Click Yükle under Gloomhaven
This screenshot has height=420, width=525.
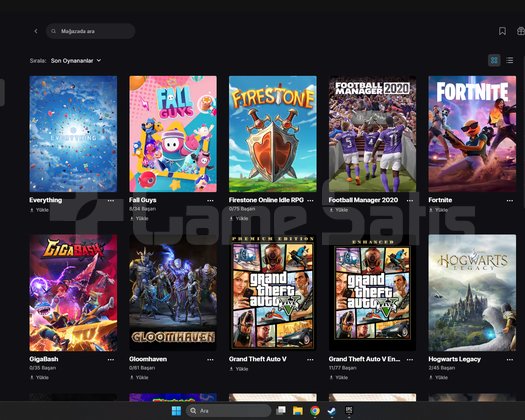[139, 377]
